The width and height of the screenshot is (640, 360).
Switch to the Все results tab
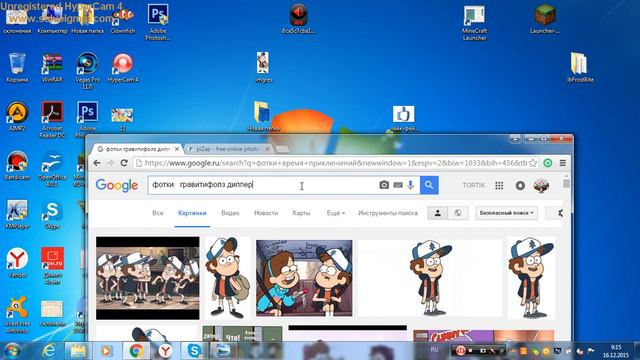[x=158, y=213]
